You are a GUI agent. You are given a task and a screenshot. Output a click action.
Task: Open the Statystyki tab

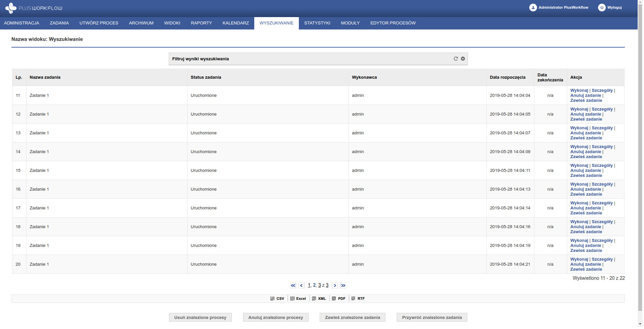tap(317, 23)
